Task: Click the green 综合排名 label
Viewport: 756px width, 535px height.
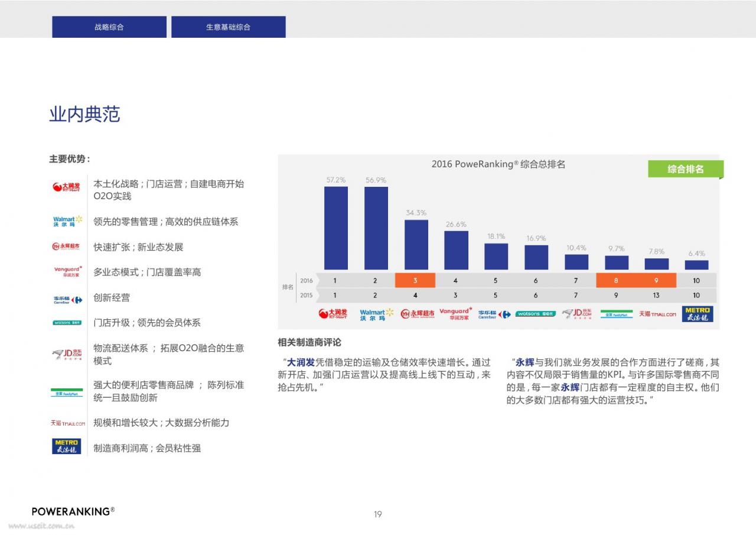Action: click(686, 169)
